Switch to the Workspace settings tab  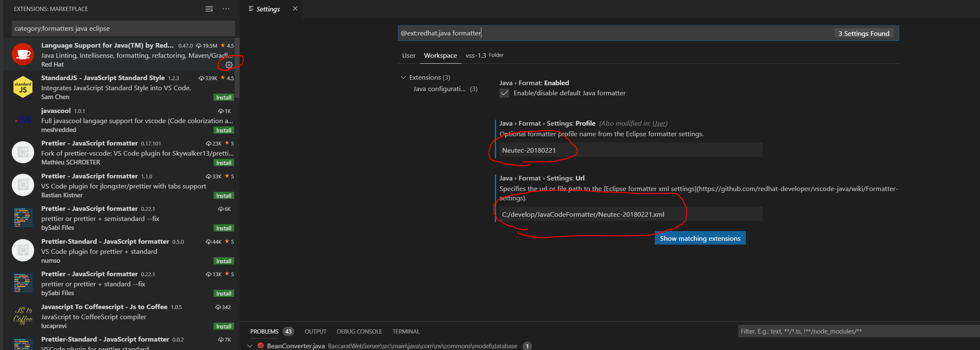[441, 56]
